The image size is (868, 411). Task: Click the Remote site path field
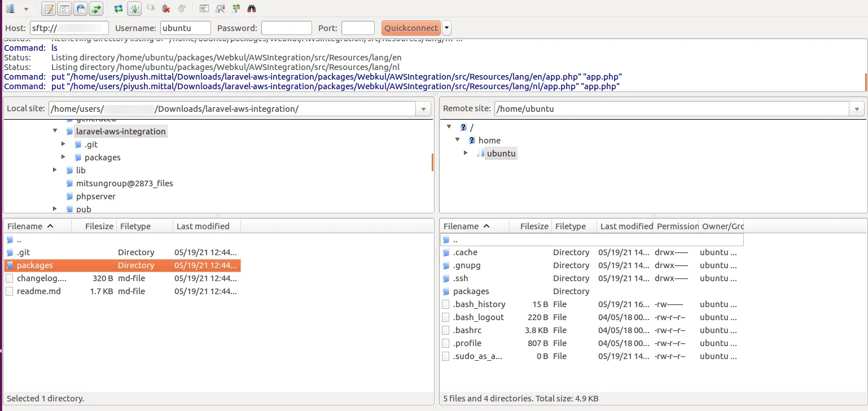pos(672,109)
